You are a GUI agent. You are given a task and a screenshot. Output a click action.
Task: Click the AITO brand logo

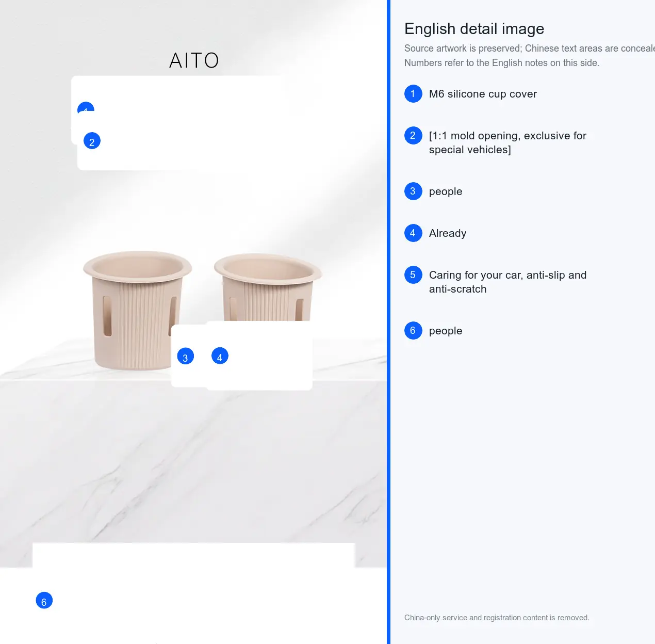(194, 60)
